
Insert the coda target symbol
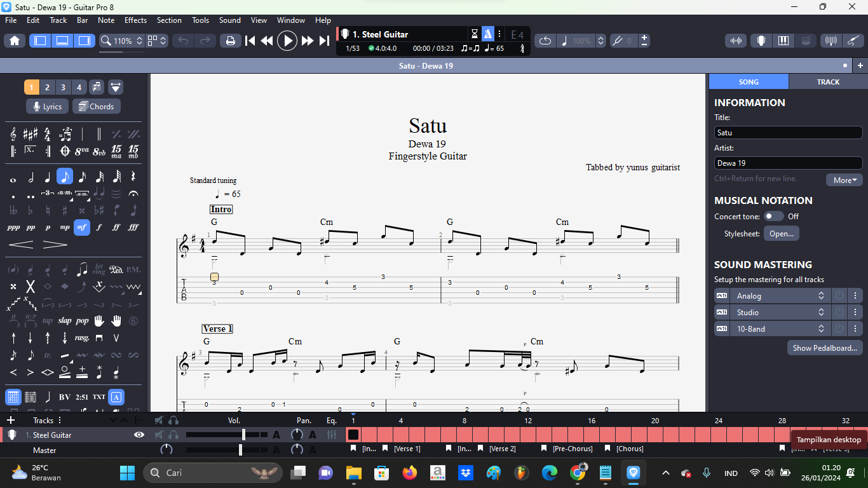(65, 151)
